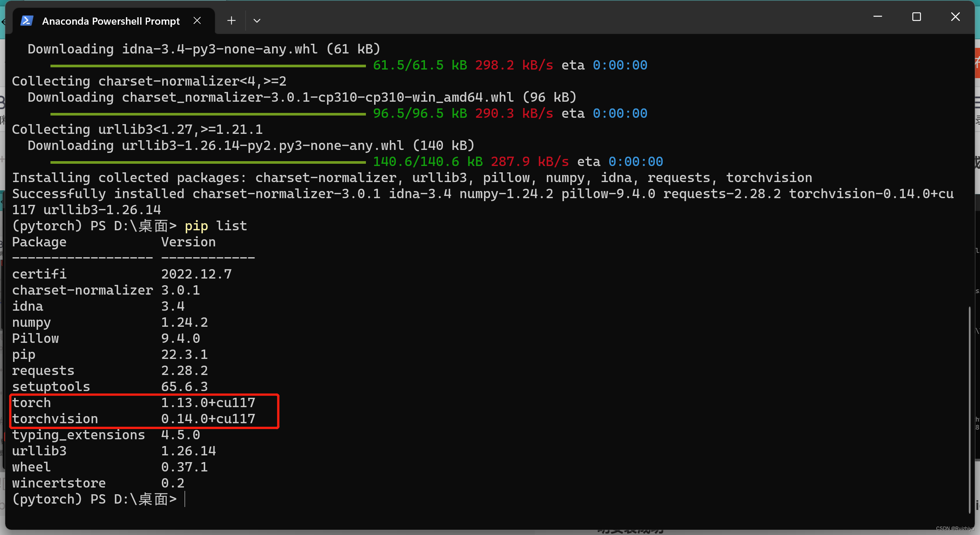
Task: Select the Anaconda Powershell Prompt tab
Action: [x=113, y=21]
